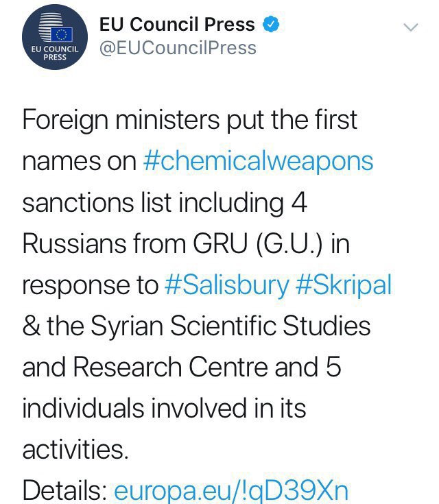Click the blue verified badge checkmark
Image resolution: width=439 pixels, height=504 pixels.
[x=271, y=25]
